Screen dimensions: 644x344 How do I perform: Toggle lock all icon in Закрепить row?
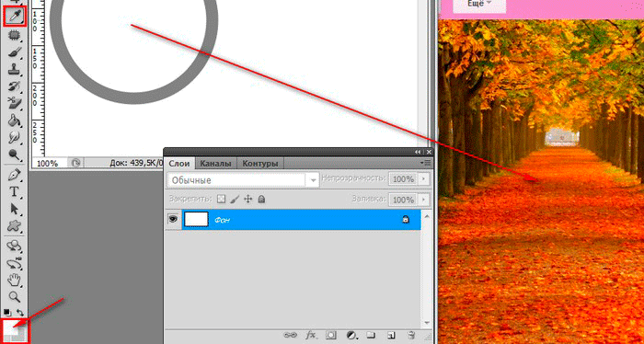click(261, 200)
